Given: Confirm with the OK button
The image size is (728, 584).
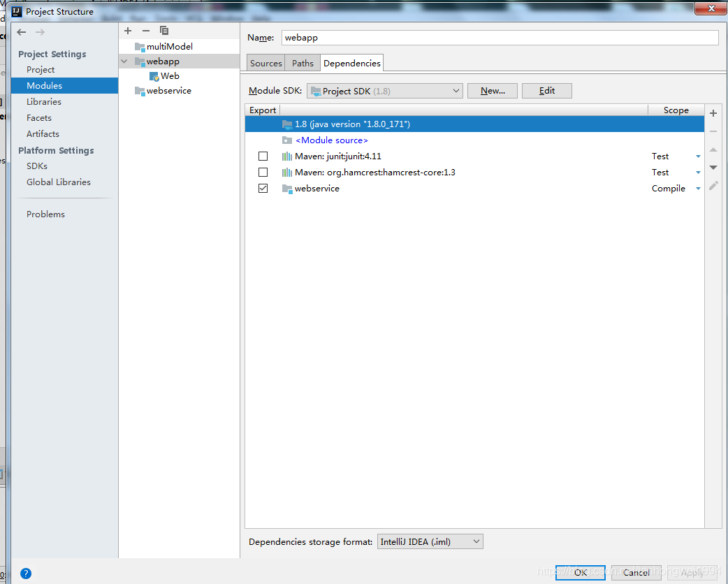Looking at the screenshot, I should pyautogui.click(x=581, y=572).
